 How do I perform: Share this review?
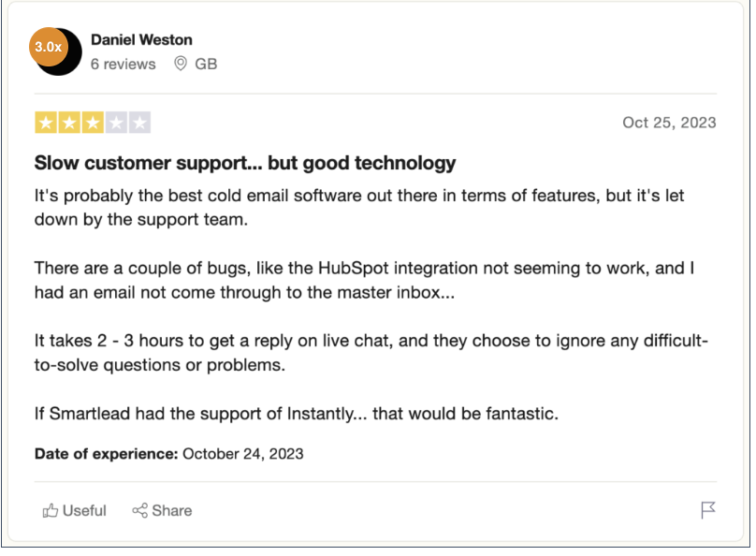[x=162, y=510]
